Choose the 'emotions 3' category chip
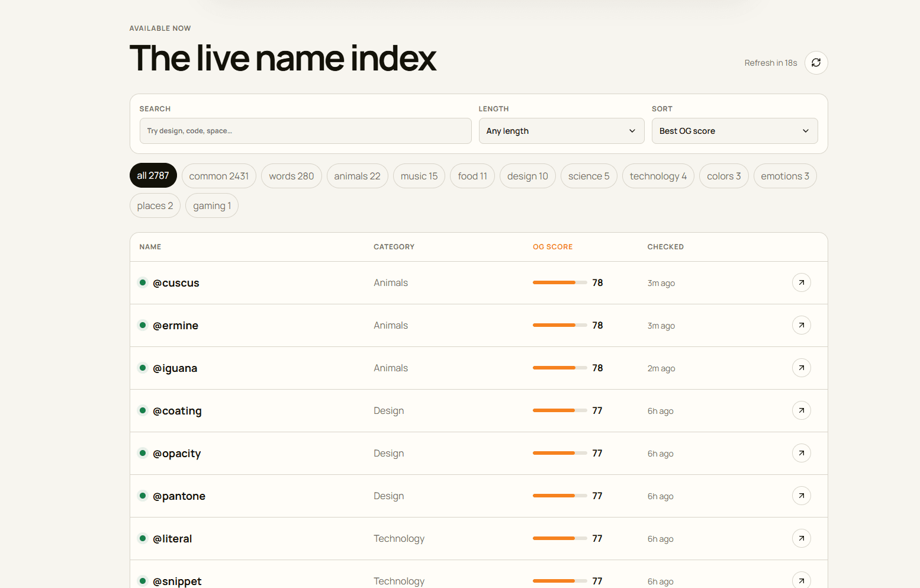 click(785, 176)
